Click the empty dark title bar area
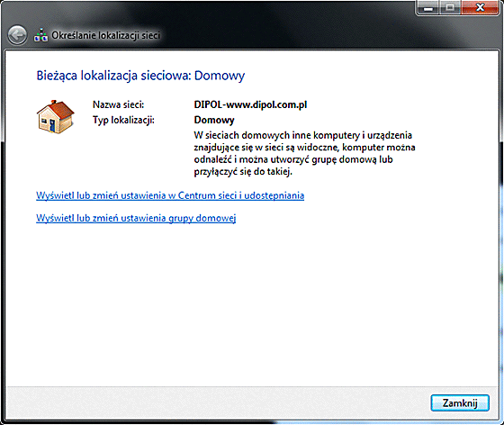 point(289,32)
